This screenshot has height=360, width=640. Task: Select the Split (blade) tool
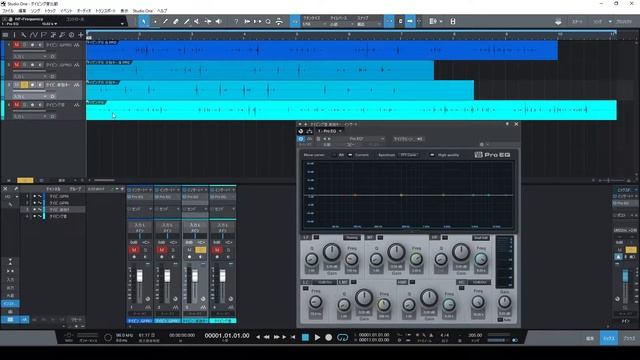[165, 21]
